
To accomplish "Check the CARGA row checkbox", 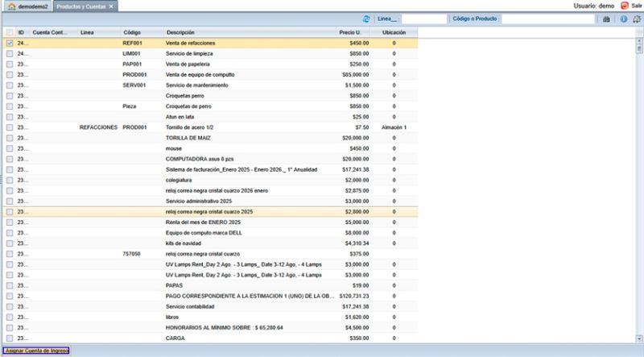I will tap(10, 338).
